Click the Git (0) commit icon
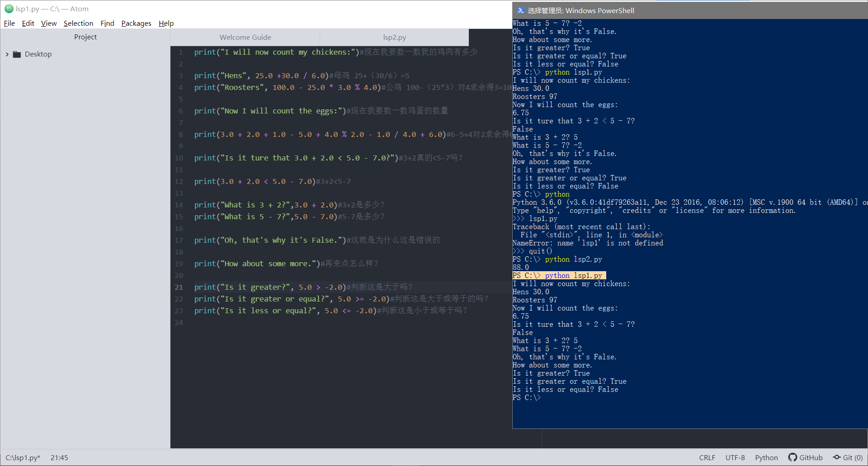The image size is (868, 466). point(837,457)
